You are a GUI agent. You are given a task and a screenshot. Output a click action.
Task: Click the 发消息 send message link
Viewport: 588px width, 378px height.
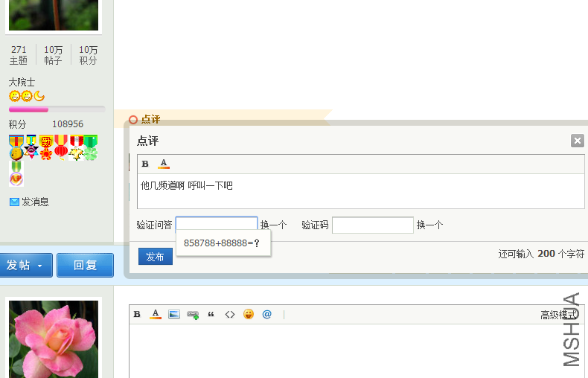click(x=29, y=202)
